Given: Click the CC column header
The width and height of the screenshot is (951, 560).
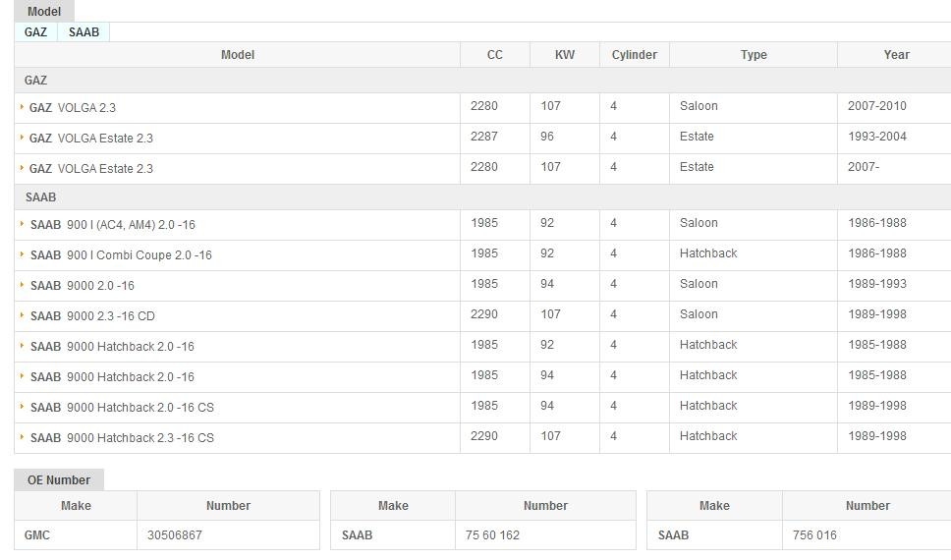Looking at the screenshot, I should [494, 55].
